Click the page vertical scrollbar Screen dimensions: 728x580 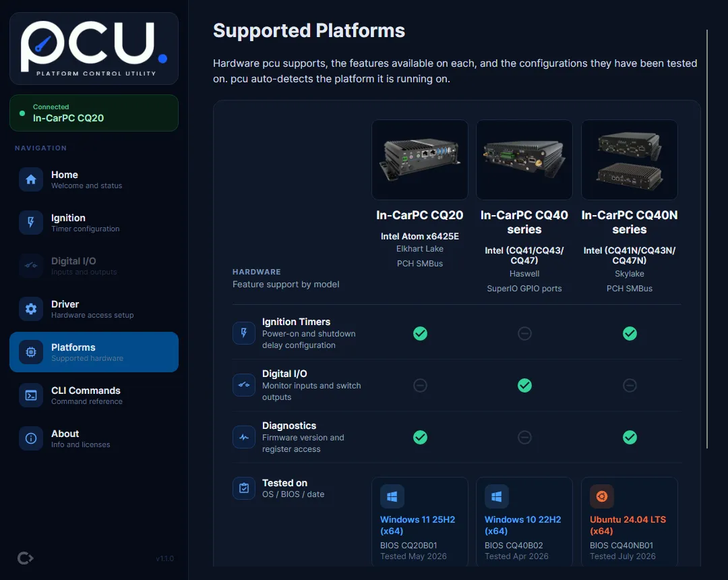[x=706, y=239]
